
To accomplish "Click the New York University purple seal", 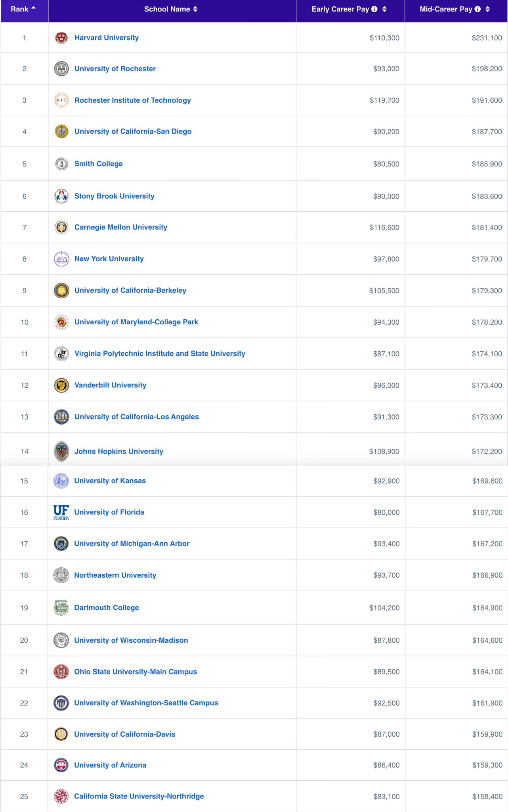I will 61,259.
